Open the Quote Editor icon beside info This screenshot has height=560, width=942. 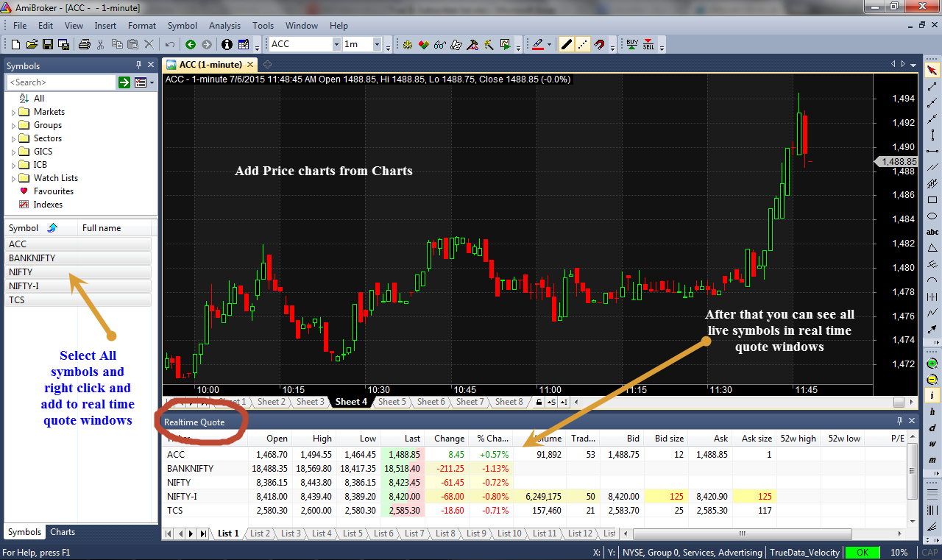click(x=243, y=44)
